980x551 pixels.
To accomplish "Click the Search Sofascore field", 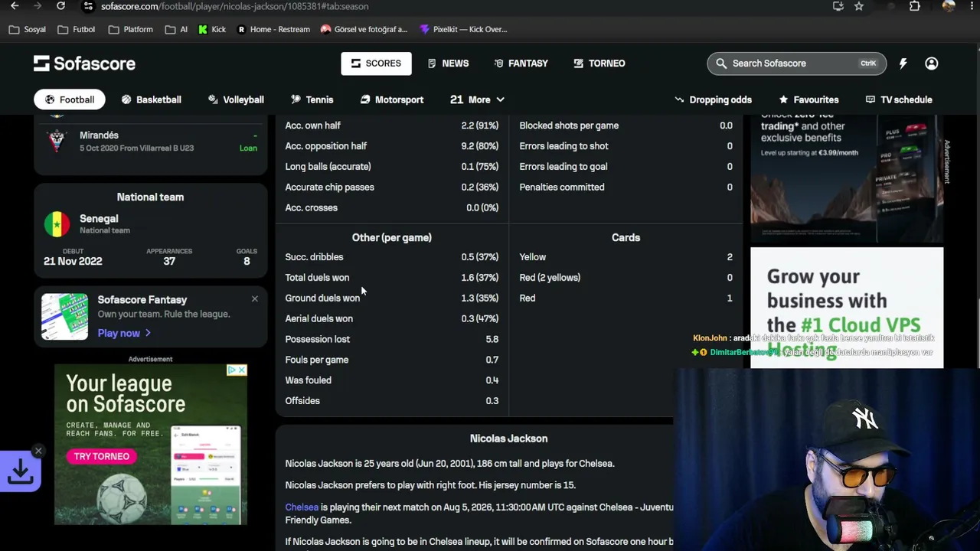I will click(x=796, y=64).
